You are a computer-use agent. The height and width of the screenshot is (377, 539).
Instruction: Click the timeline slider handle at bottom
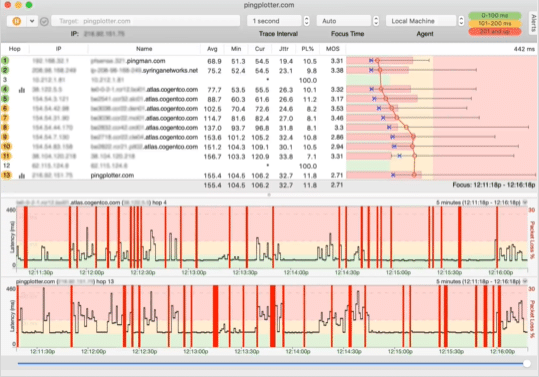click(x=527, y=364)
